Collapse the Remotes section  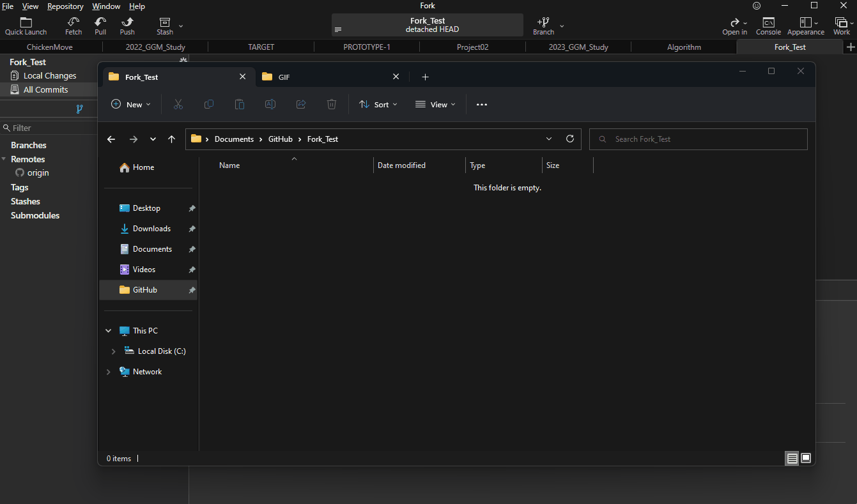4,159
